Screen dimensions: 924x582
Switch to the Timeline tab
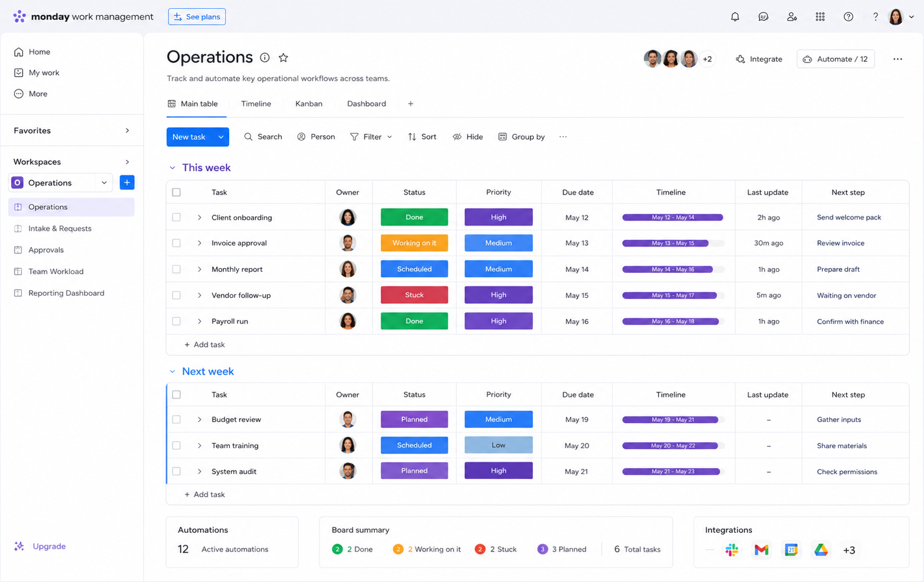256,103
